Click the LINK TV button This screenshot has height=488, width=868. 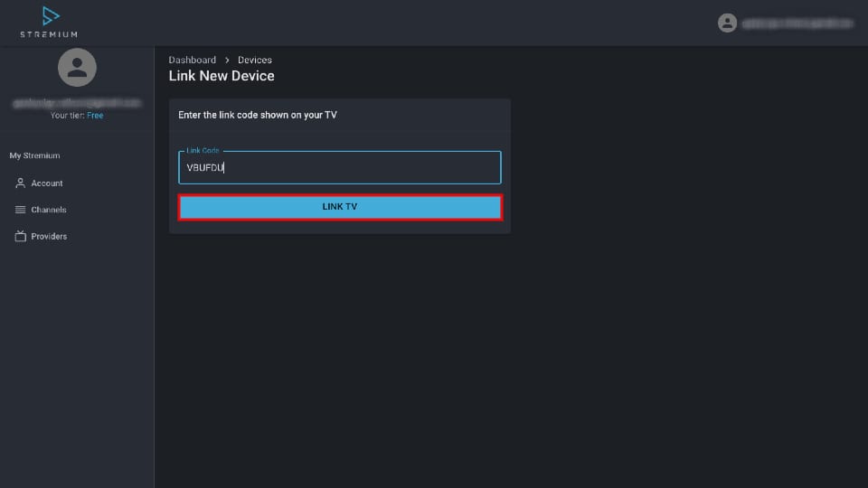pos(340,207)
